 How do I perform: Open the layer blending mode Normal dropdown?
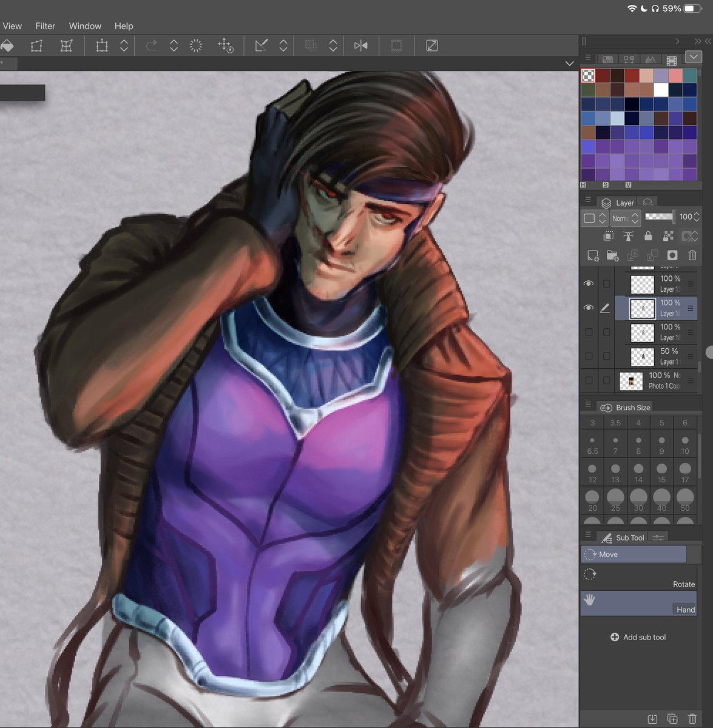point(625,218)
